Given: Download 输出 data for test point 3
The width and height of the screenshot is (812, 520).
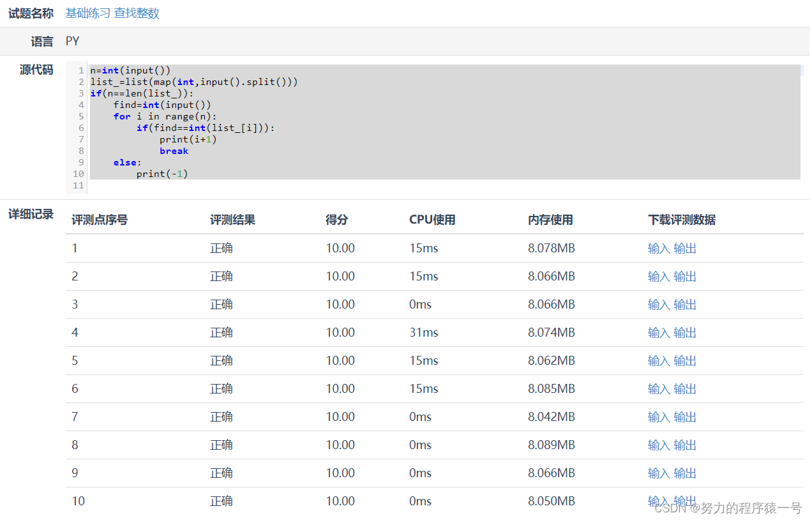Looking at the screenshot, I should tap(685, 305).
